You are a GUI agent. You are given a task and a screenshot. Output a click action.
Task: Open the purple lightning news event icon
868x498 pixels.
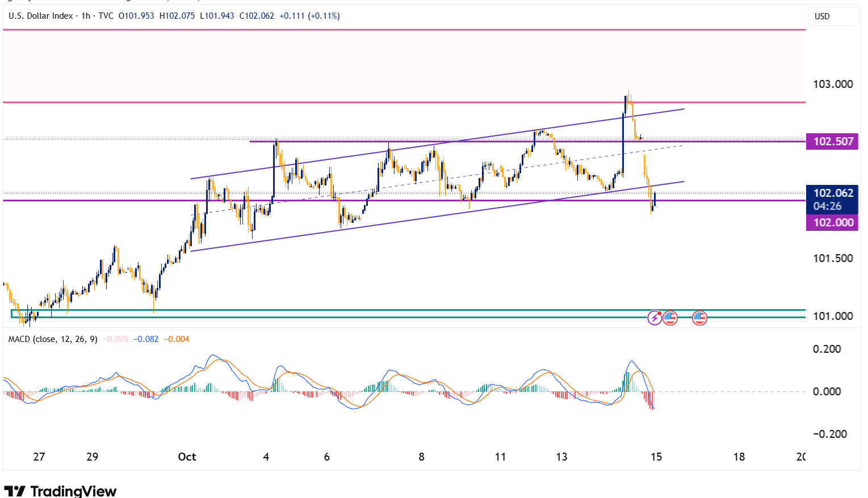[x=655, y=318]
